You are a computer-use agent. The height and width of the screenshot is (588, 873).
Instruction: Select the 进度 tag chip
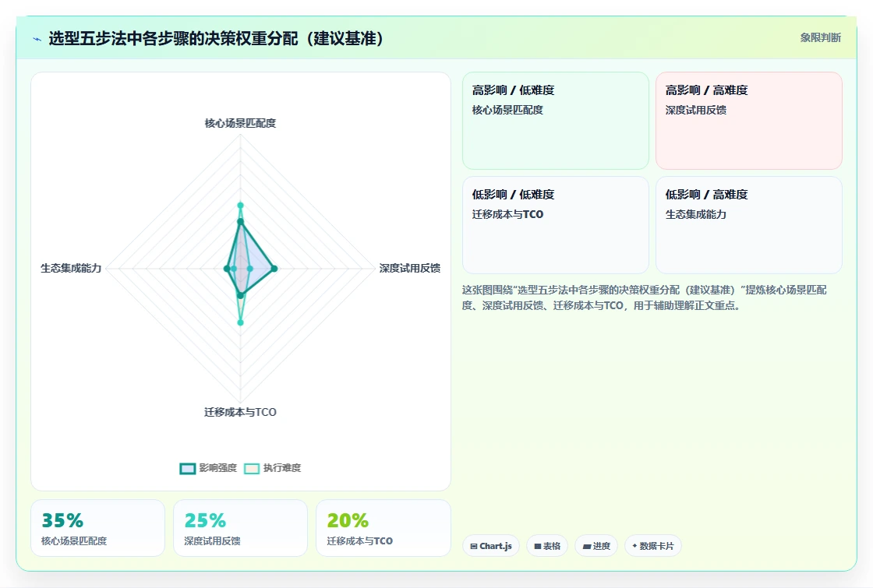[x=596, y=546]
